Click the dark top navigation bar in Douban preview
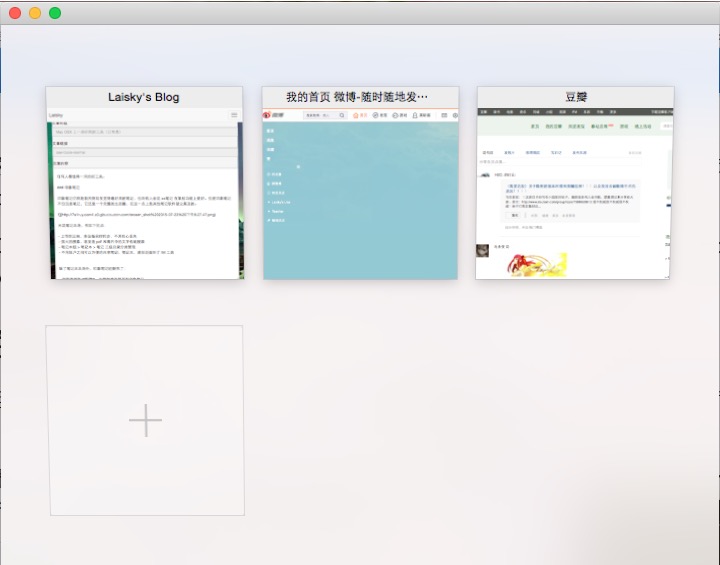Screen dimensions: 720x565 click(572, 111)
